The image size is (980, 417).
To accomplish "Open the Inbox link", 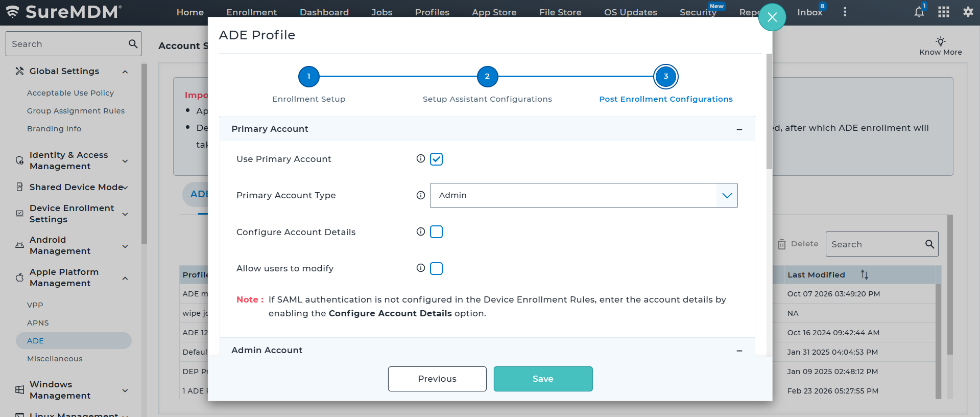I will [810, 12].
